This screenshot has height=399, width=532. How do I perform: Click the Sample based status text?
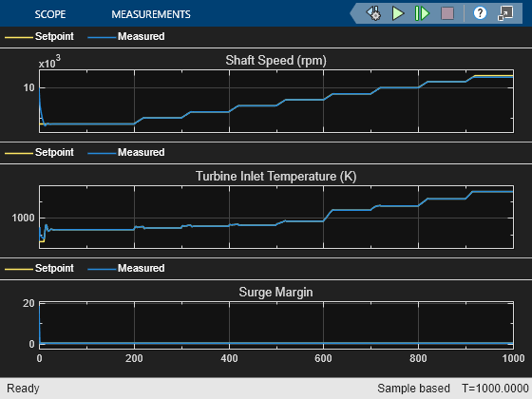pos(413,389)
